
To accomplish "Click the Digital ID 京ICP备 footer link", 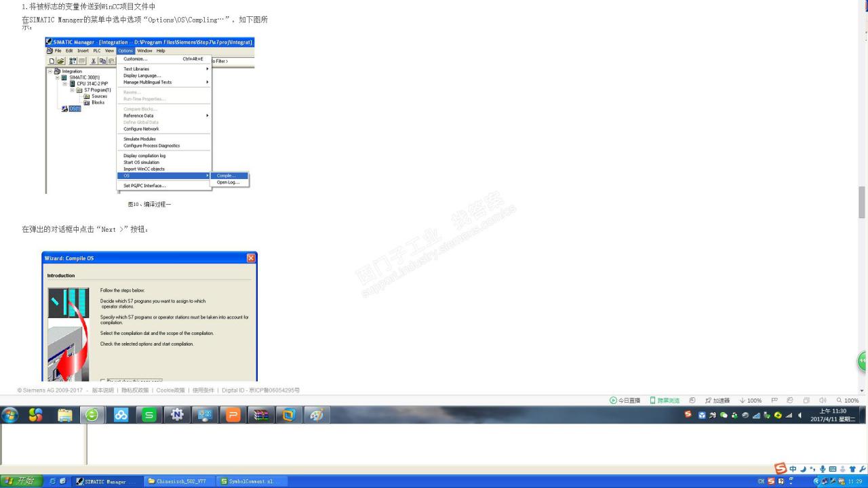I will (x=261, y=390).
